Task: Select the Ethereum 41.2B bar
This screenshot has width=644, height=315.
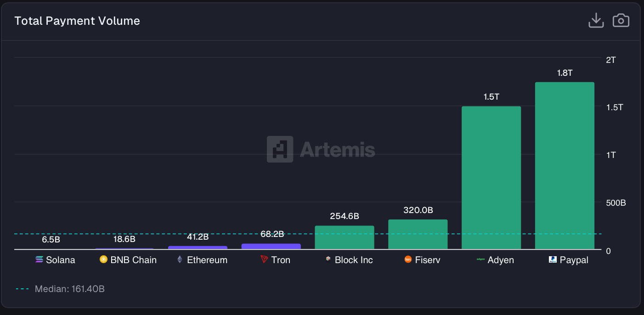Action: (198, 247)
